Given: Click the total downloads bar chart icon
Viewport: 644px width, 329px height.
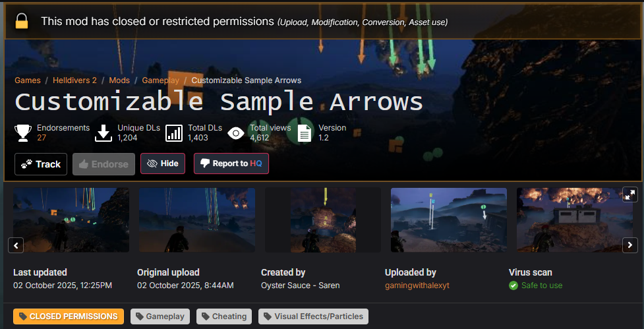Looking at the screenshot, I should coord(174,133).
